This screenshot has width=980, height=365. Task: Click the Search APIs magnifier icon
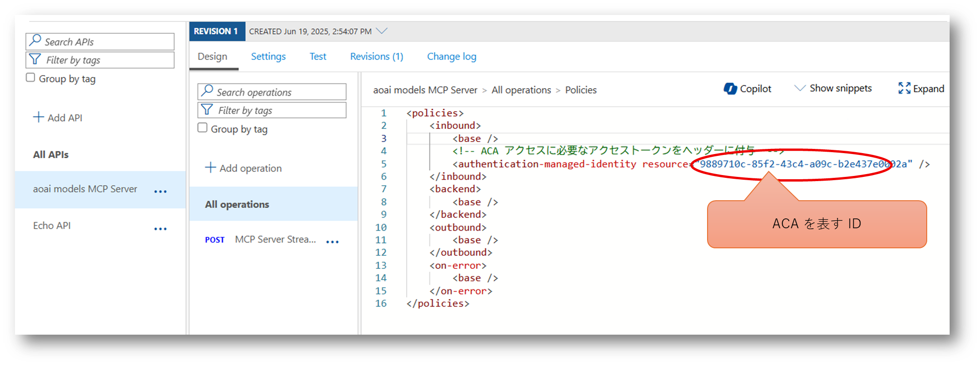[36, 41]
